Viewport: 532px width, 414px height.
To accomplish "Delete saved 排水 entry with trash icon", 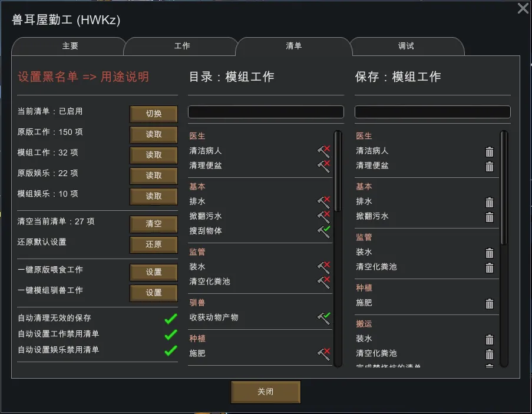I will pyautogui.click(x=490, y=202).
